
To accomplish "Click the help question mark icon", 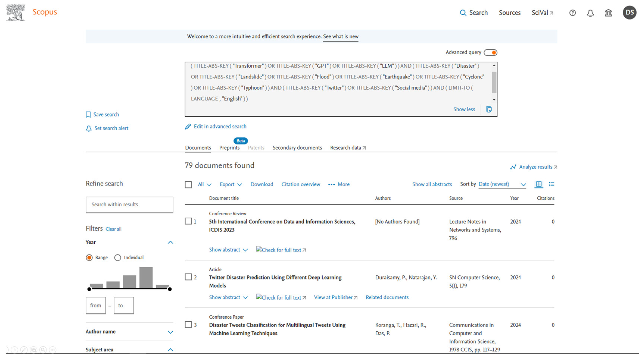I will 572,13.
